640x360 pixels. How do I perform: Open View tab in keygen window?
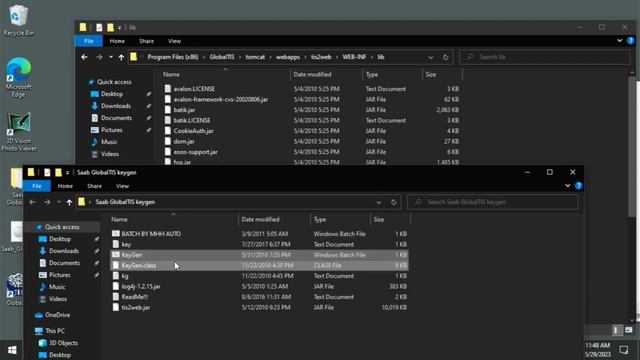(122, 186)
